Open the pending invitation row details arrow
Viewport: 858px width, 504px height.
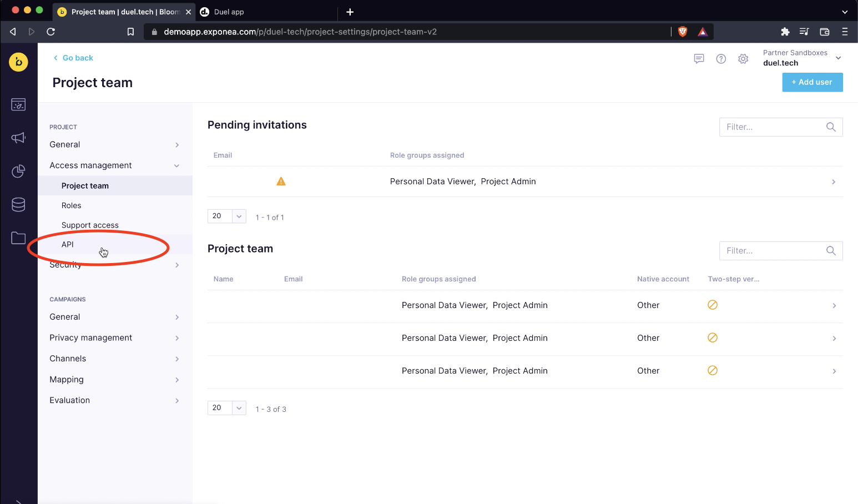point(833,182)
